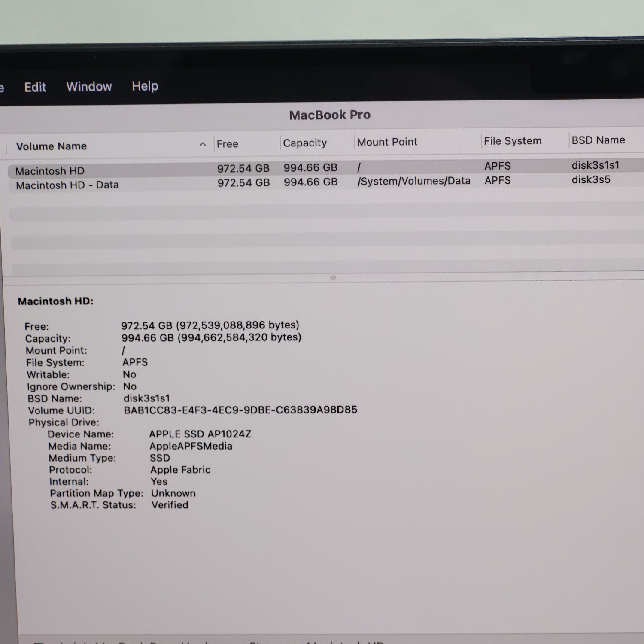Click the Volume UUID value text

tap(240, 410)
